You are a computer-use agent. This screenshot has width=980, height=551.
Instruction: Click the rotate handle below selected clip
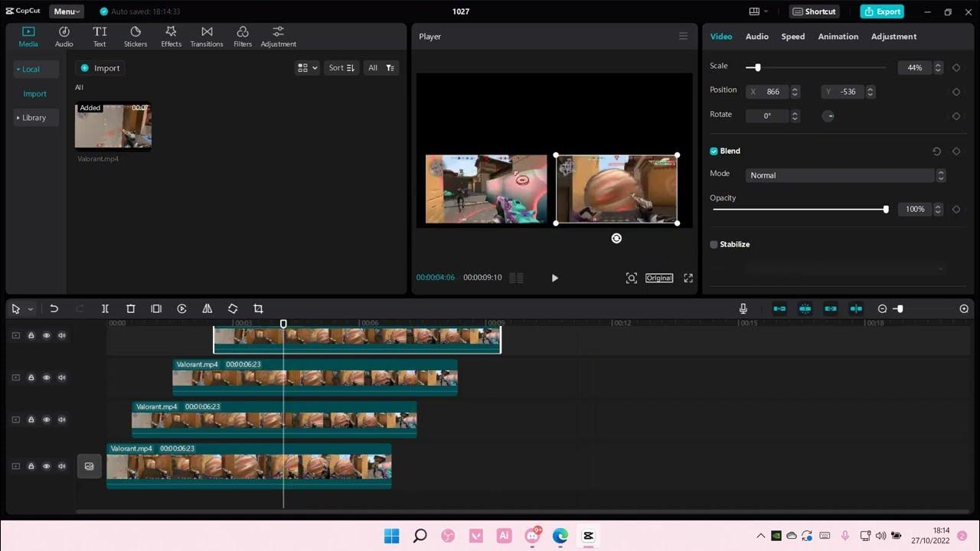point(616,238)
